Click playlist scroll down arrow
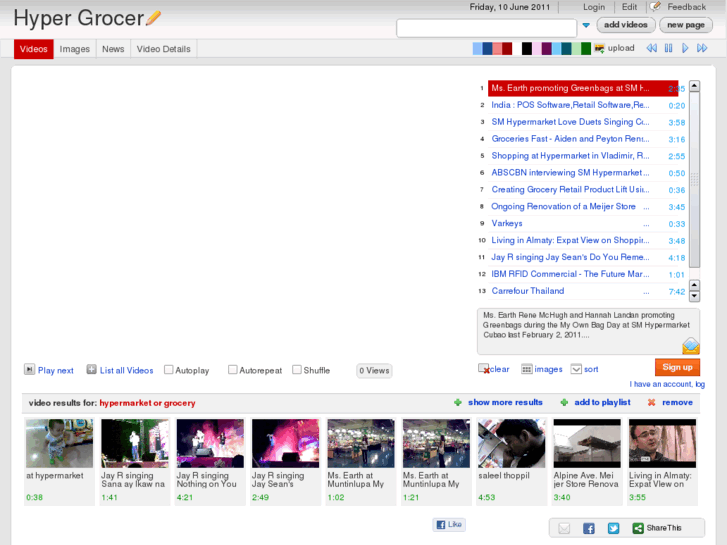This screenshot has width=727, height=545. click(694, 296)
